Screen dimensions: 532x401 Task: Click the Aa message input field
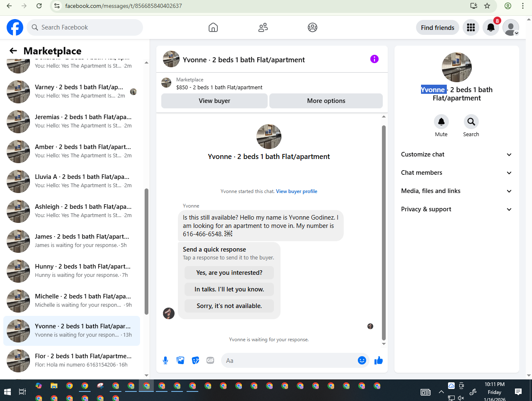coord(289,360)
